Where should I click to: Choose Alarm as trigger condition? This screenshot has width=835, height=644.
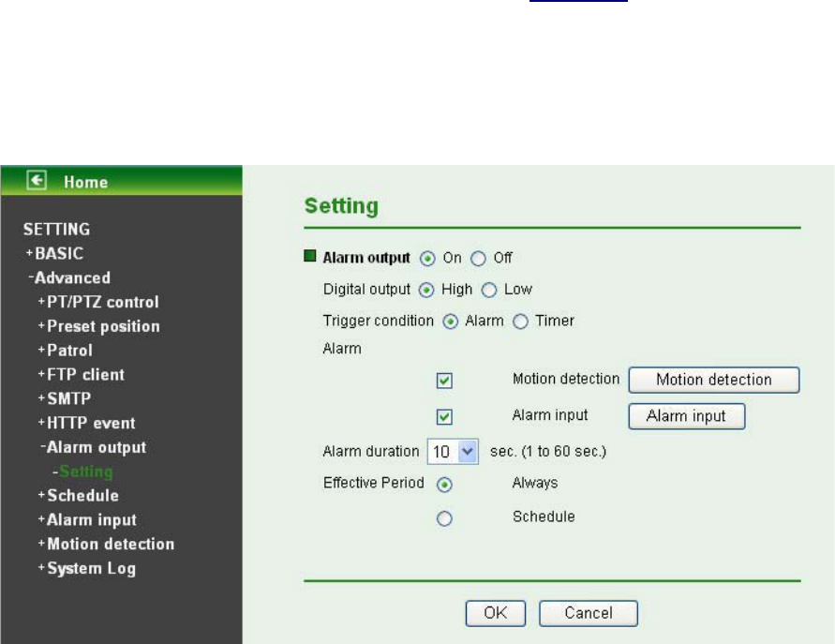451,322
